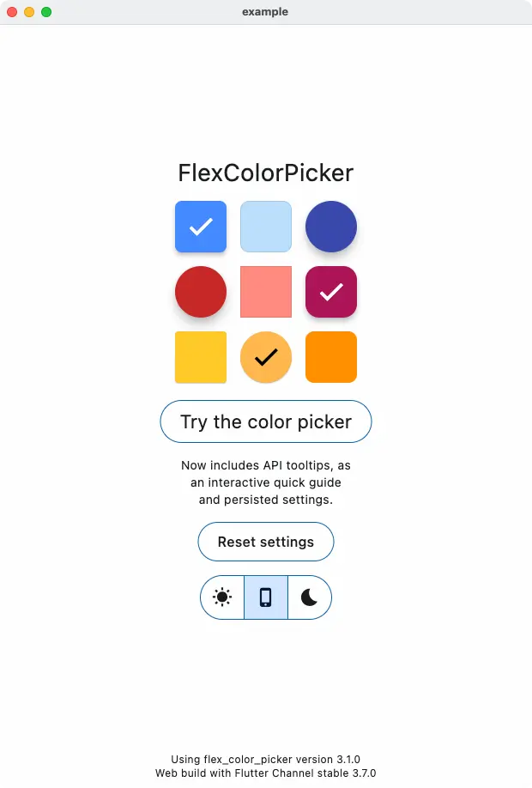The image size is (532, 788).
Task: Toggle the middle segment of theme selector
Action: click(265, 597)
